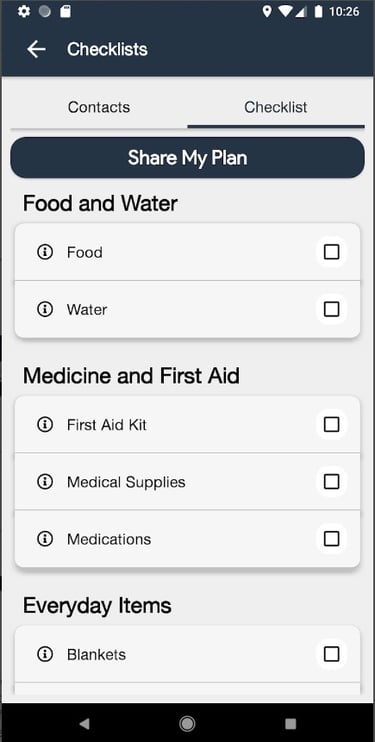Tap Android back triangle in navigation bar
The width and height of the screenshot is (375, 742).
point(84,723)
